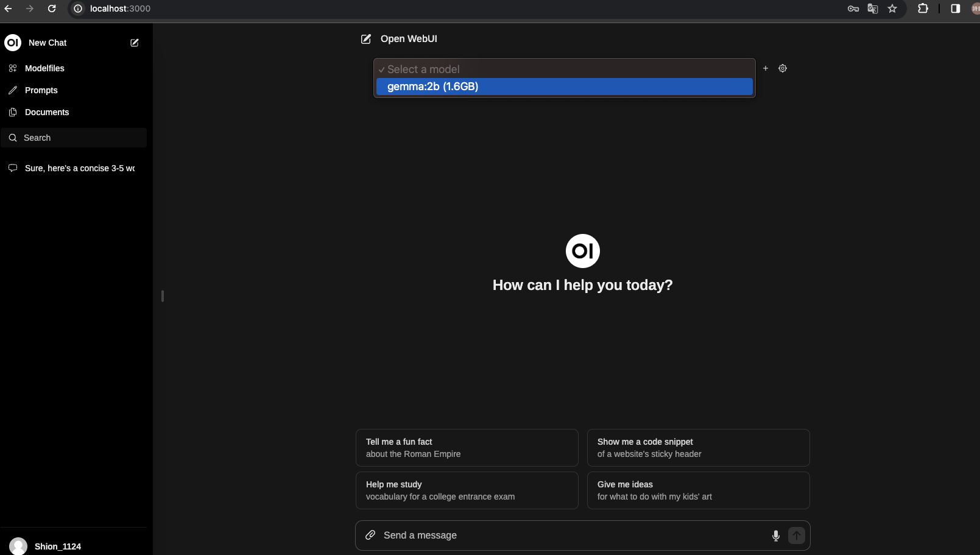Click the paperclip attachment icon

click(x=370, y=535)
